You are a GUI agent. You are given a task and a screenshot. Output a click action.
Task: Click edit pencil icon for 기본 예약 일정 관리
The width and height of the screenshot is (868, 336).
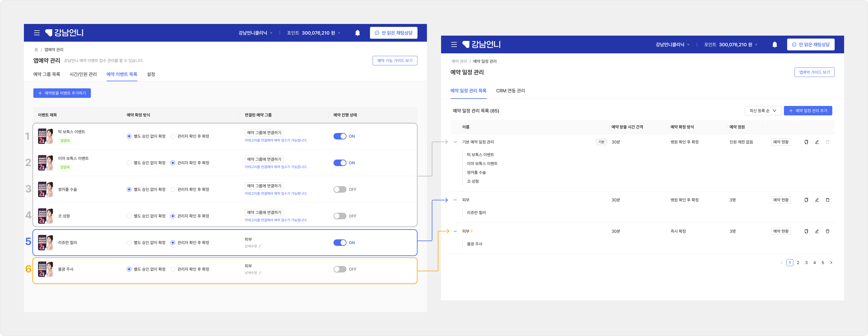[x=817, y=142]
